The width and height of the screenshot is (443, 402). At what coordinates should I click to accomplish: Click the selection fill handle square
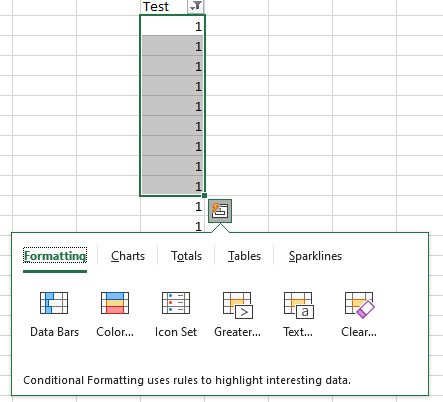(204, 196)
